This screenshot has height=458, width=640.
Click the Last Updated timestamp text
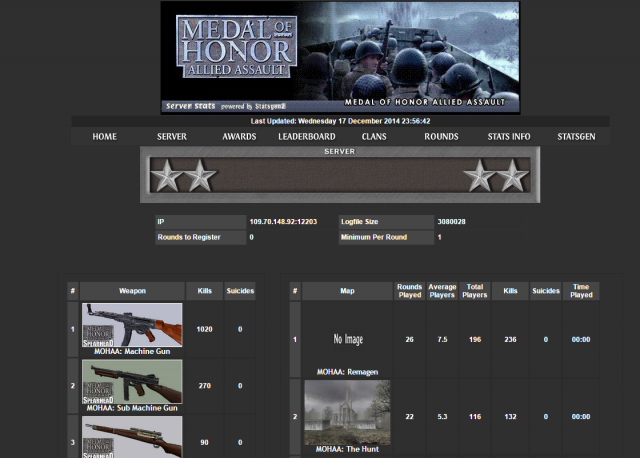point(340,121)
